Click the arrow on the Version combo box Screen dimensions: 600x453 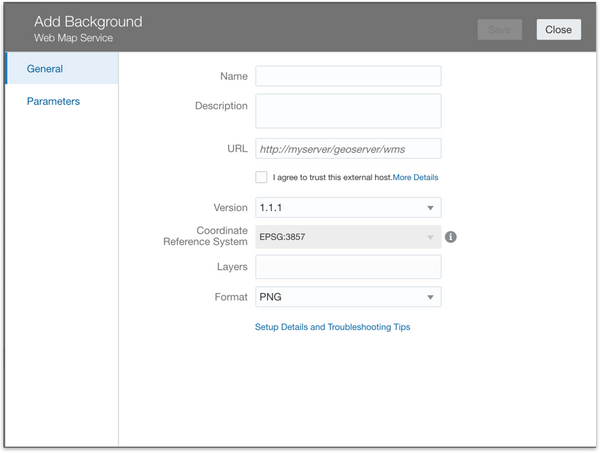point(429,208)
